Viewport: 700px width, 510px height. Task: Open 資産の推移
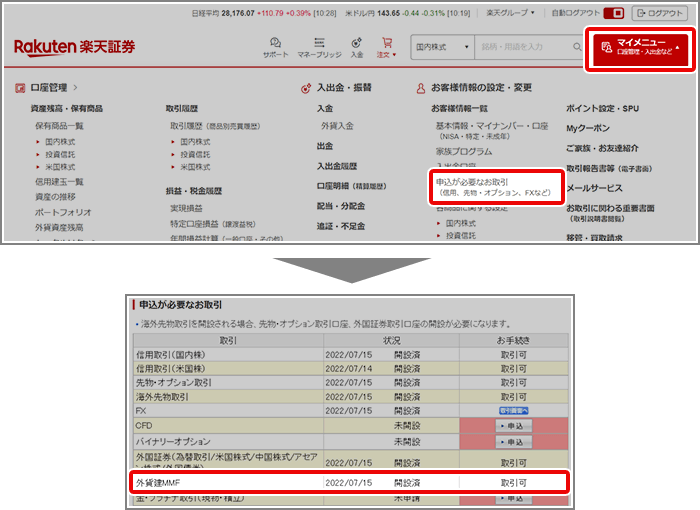point(55,197)
